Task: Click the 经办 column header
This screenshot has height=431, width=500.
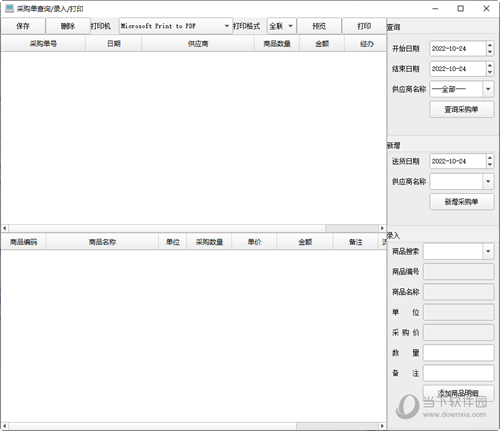Action: (366, 44)
